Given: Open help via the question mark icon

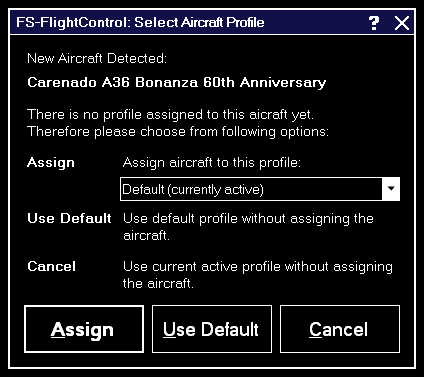Looking at the screenshot, I should point(374,23).
